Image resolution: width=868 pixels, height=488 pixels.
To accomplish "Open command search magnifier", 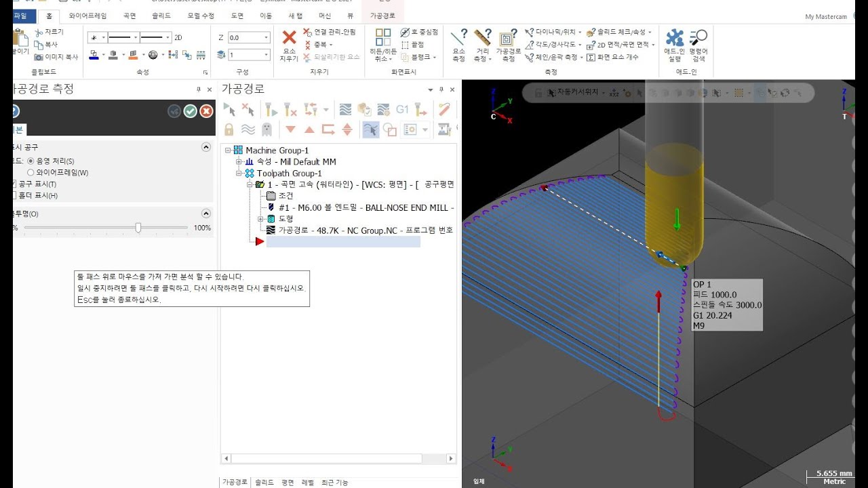I will [698, 45].
